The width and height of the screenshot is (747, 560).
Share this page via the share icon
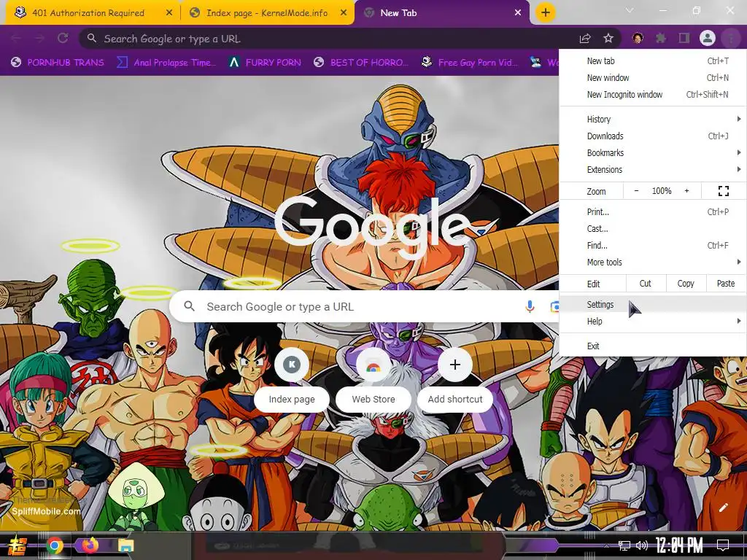[x=585, y=39]
